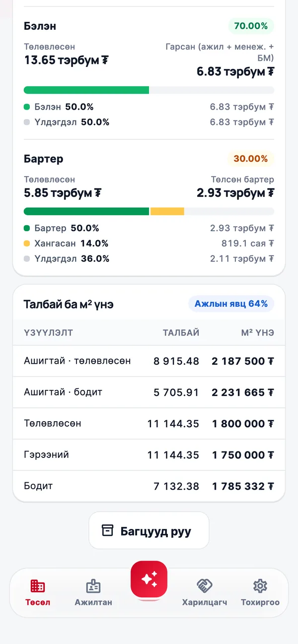Open the Харилцагч handshake icon

coord(205,586)
